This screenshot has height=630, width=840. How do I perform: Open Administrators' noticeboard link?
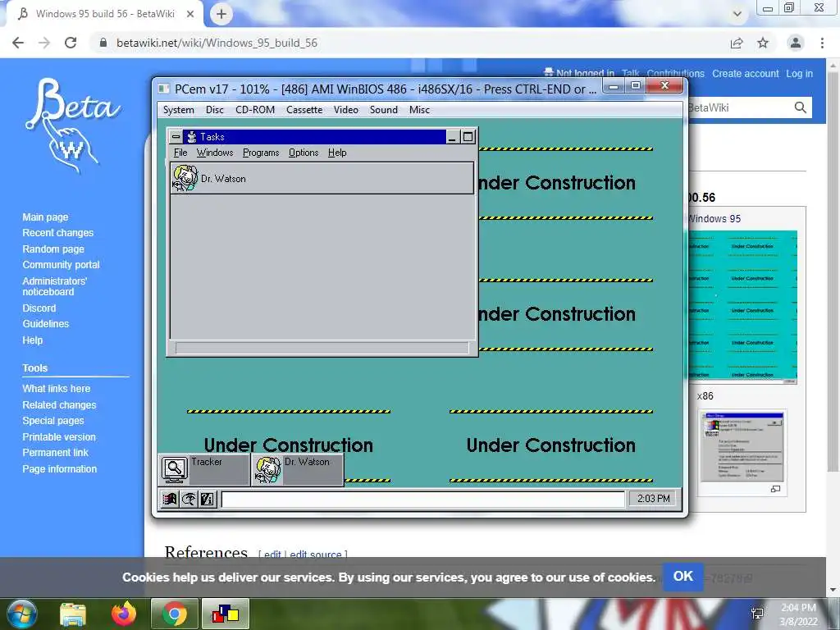(54, 286)
